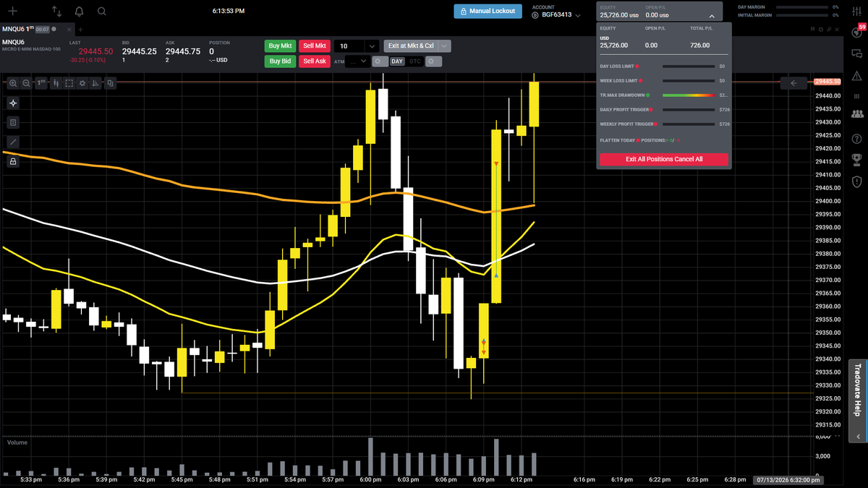Open the warning triangle alerts icon
Viewport: 868px width, 488px height.
point(857,75)
